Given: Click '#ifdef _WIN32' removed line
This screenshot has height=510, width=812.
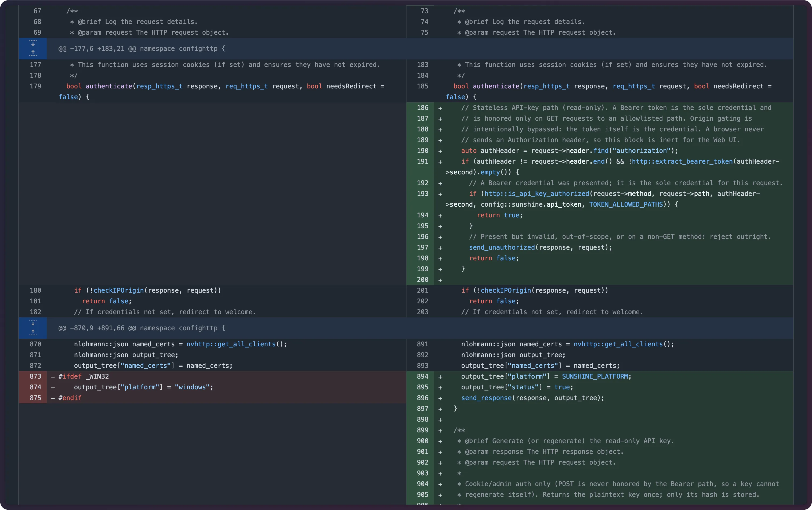Looking at the screenshot, I should (84, 376).
